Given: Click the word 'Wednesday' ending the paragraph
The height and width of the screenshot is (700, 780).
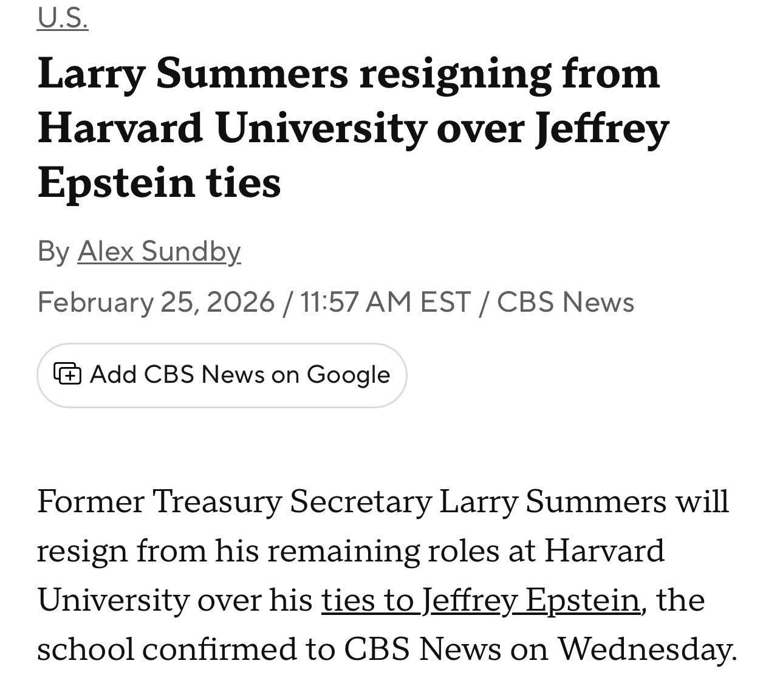Looking at the screenshot, I should point(644,649).
